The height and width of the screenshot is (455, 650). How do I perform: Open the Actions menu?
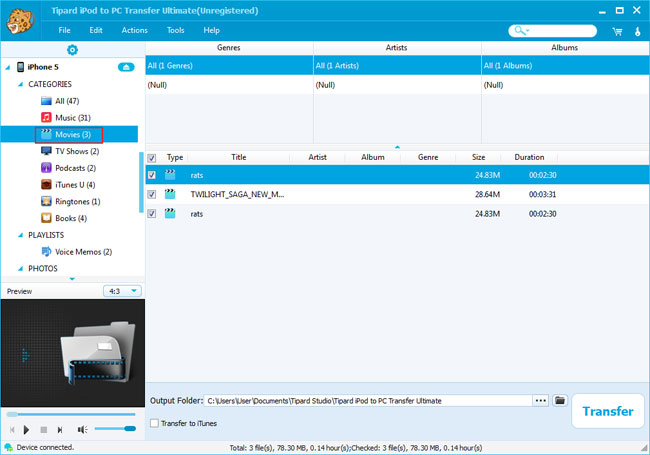coord(134,30)
